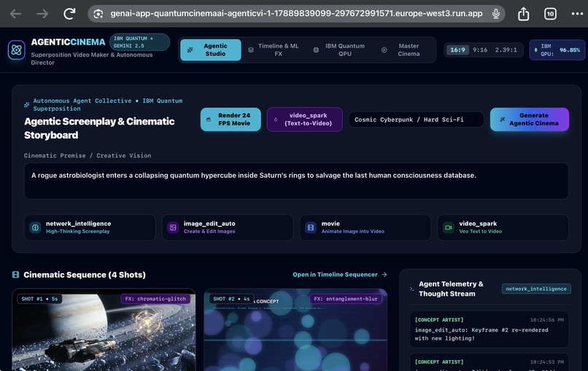Click the sparkle icon by Autonomous Agent Collective
This screenshot has height=371, width=588.
(x=26, y=105)
